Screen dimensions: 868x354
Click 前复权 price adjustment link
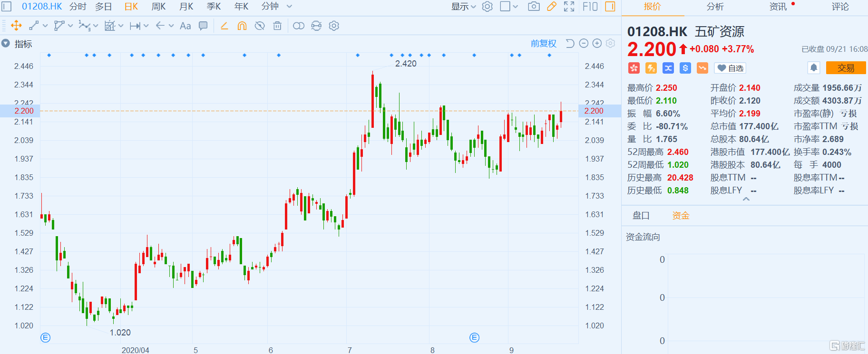tap(544, 43)
